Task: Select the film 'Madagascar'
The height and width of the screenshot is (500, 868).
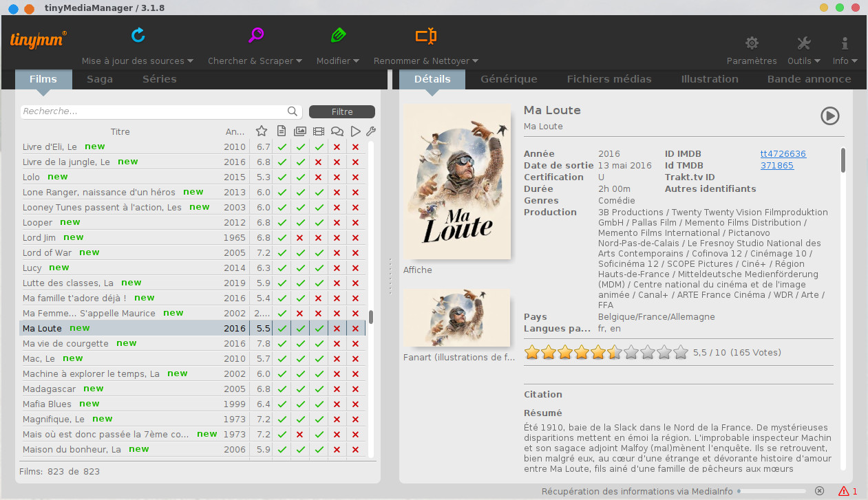Action: click(193, 389)
